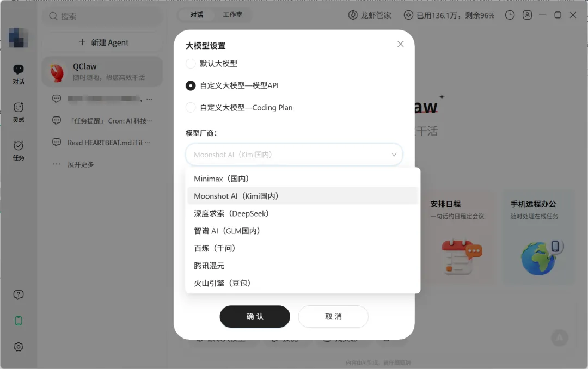Image resolution: width=588 pixels, height=369 pixels.
Task: Select 自定义大模型—Coding Plan radio option
Action: coord(191,108)
